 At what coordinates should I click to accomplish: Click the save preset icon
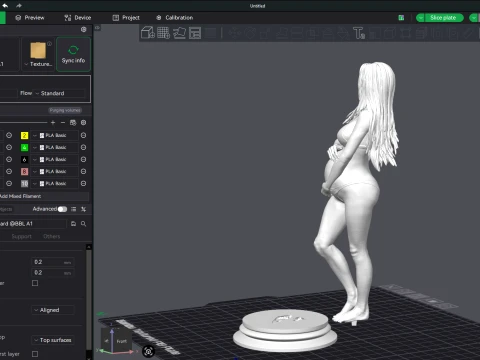click(x=73, y=224)
